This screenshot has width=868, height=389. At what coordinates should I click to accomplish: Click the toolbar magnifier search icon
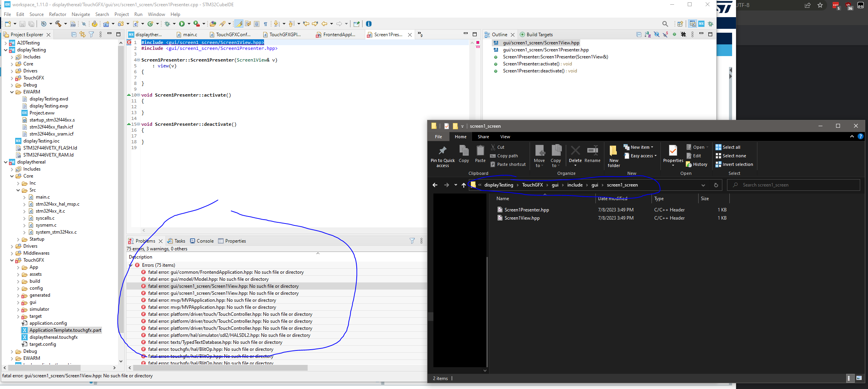[665, 24]
